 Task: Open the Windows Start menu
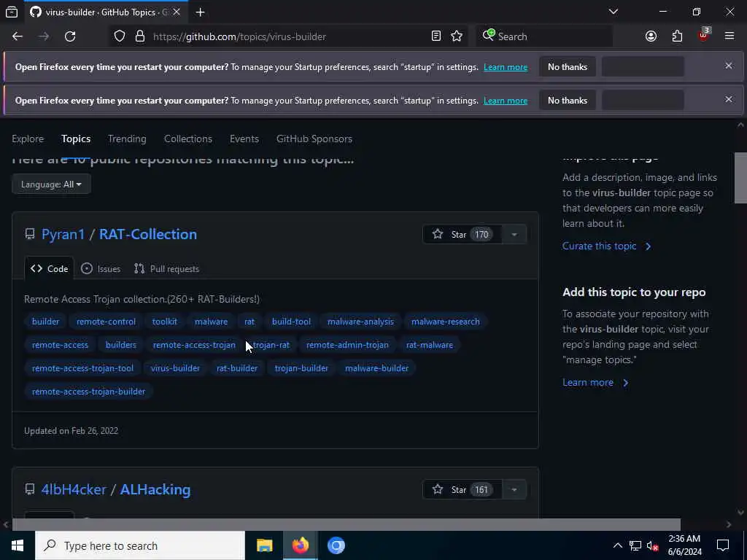[18, 545]
